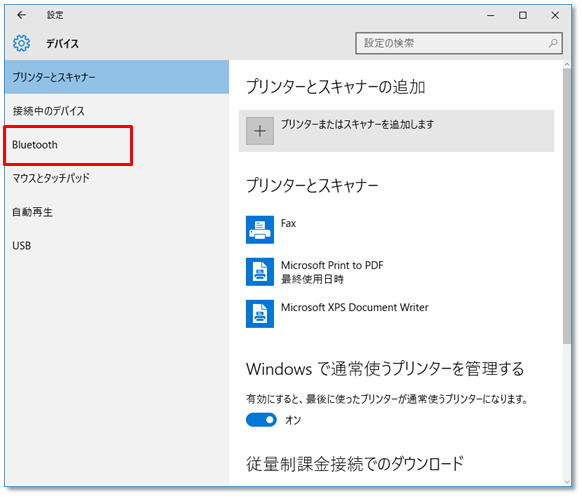Click the scrollbar down arrow
582x497 pixels.
567,482
